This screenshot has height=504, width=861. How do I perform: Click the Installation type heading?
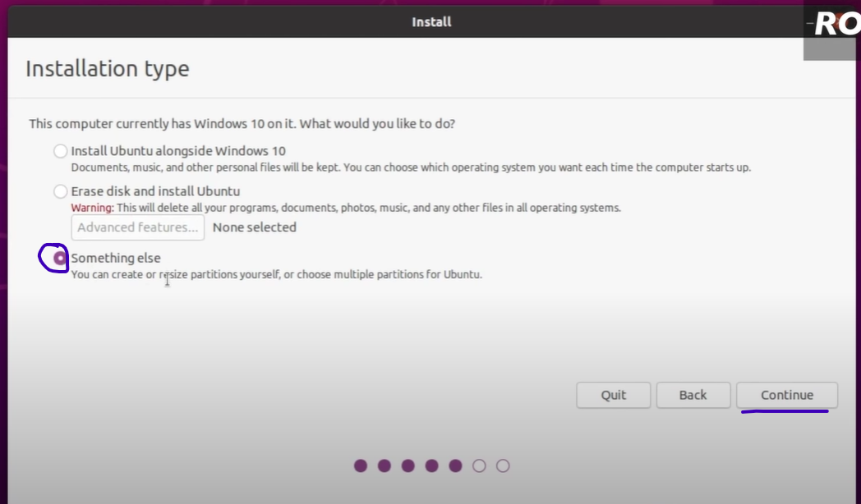click(x=108, y=68)
